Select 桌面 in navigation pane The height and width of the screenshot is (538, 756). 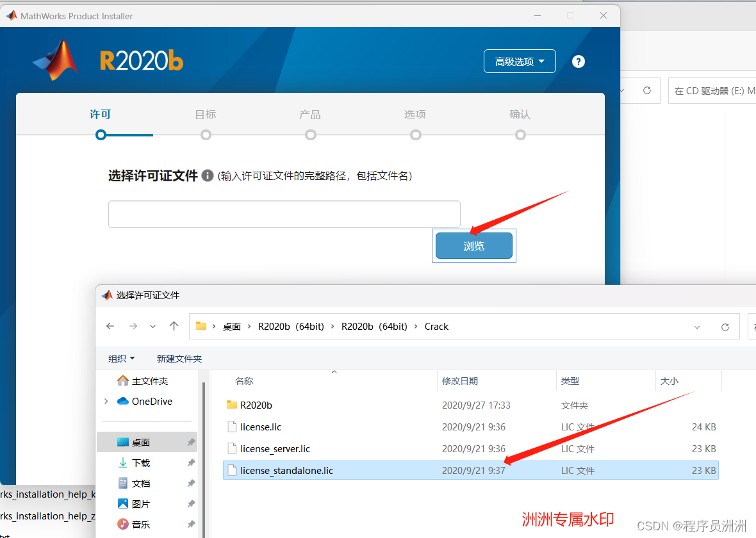147,442
